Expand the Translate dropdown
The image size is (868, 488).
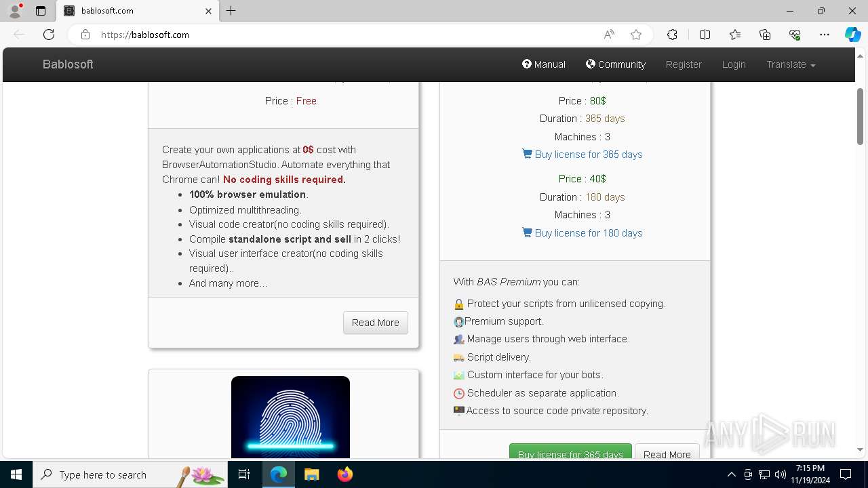pyautogui.click(x=791, y=64)
